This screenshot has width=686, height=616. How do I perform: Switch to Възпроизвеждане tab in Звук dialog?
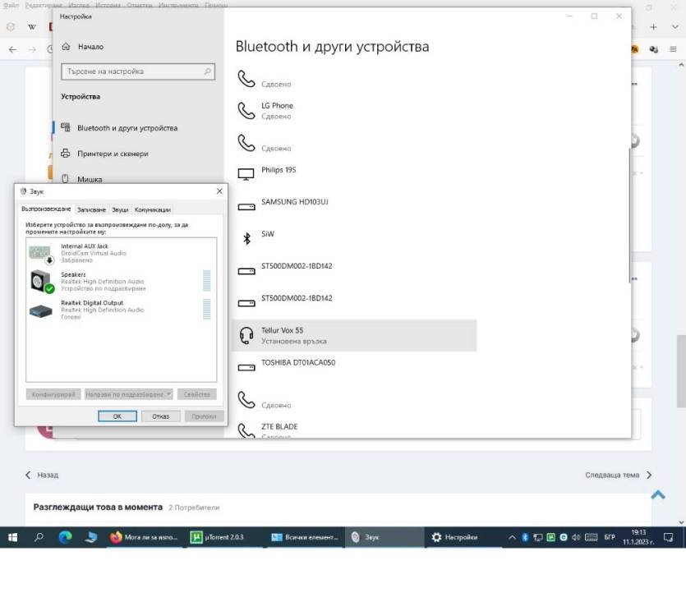(x=46, y=209)
